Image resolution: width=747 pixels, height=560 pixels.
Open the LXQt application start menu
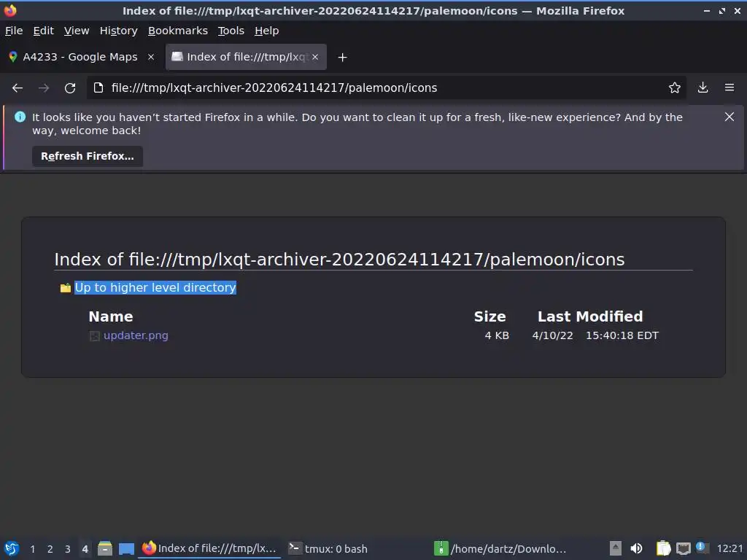pyautogui.click(x=12, y=548)
